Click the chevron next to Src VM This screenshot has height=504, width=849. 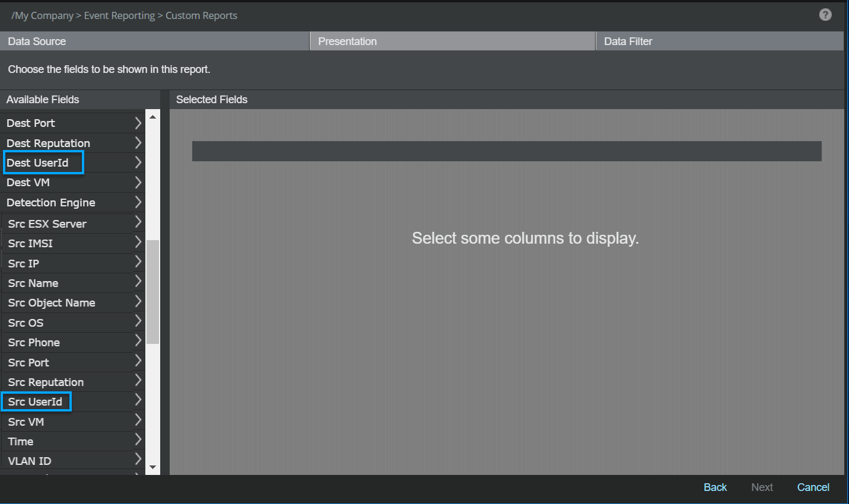(x=138, y=420)
